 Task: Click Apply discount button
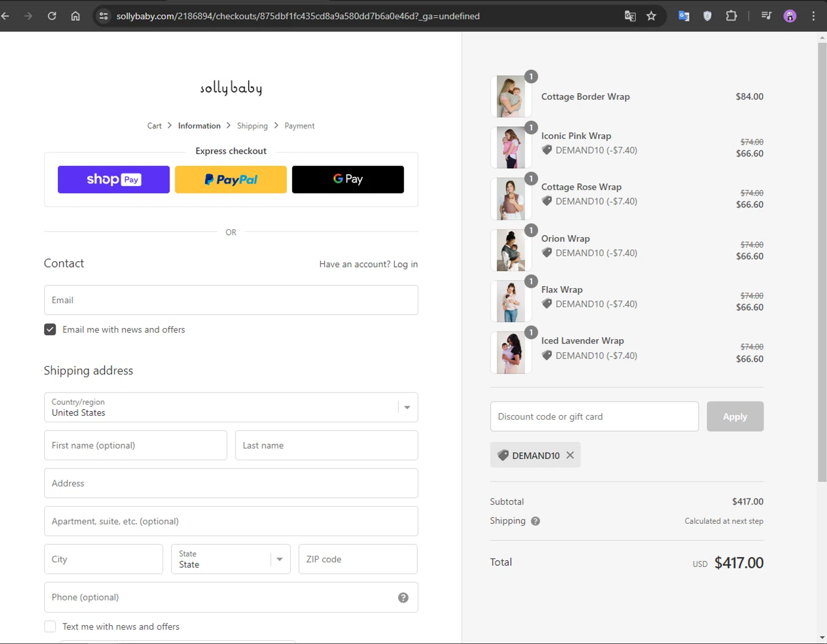click(x=735, y=416)
